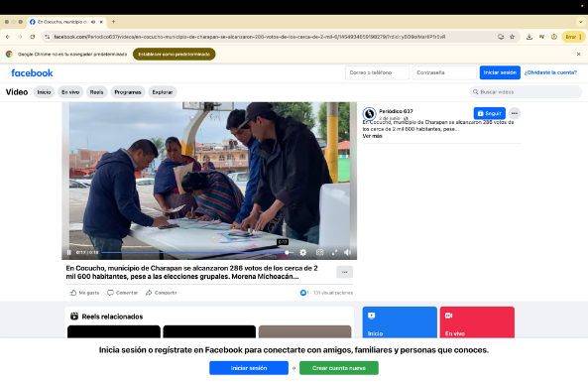
Task: Click bottom banner Iniciar sesión button
Action: tap(249, 368)
